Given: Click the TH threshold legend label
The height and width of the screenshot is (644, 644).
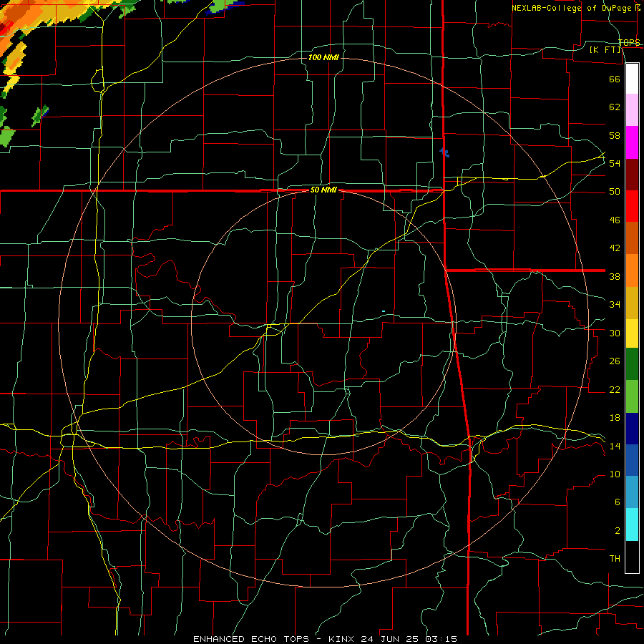Looking at the screenshot, I should click(x=615, y=559).
